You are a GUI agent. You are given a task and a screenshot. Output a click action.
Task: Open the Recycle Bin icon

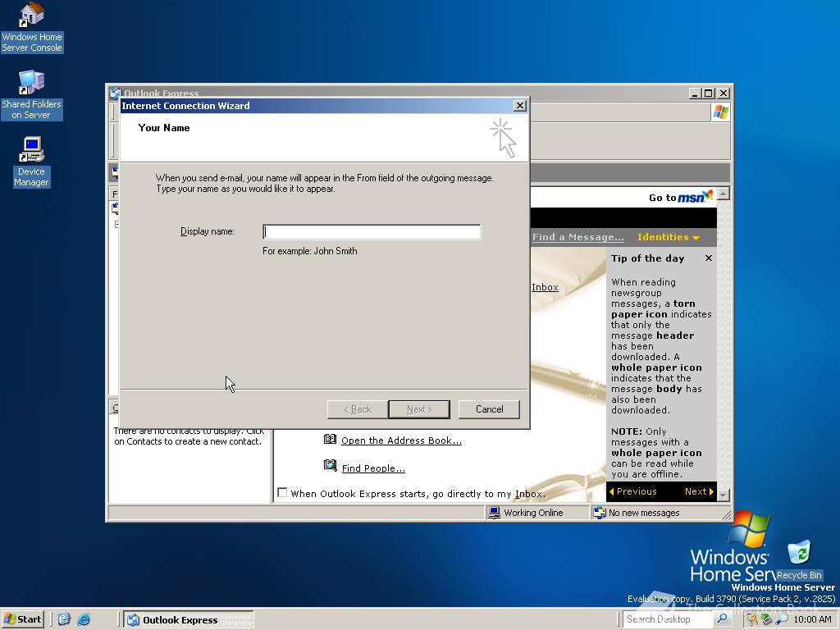pyautogui.click(x=799, y=559)
